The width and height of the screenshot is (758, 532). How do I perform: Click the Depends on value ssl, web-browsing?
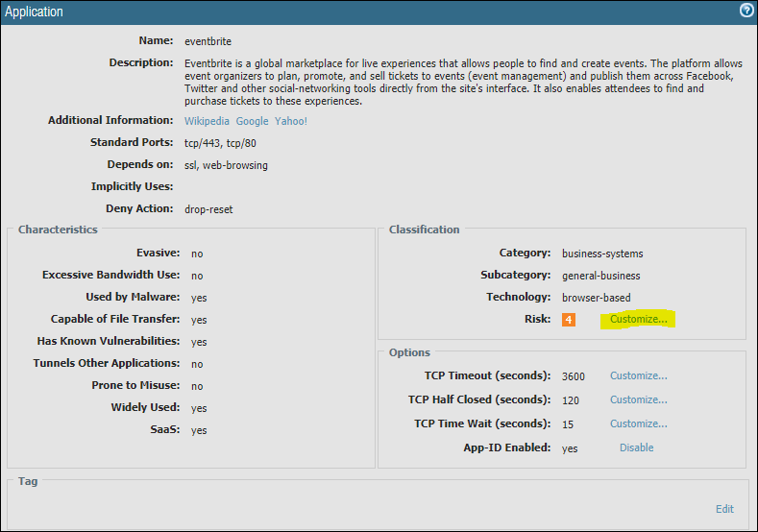[226, 165]
